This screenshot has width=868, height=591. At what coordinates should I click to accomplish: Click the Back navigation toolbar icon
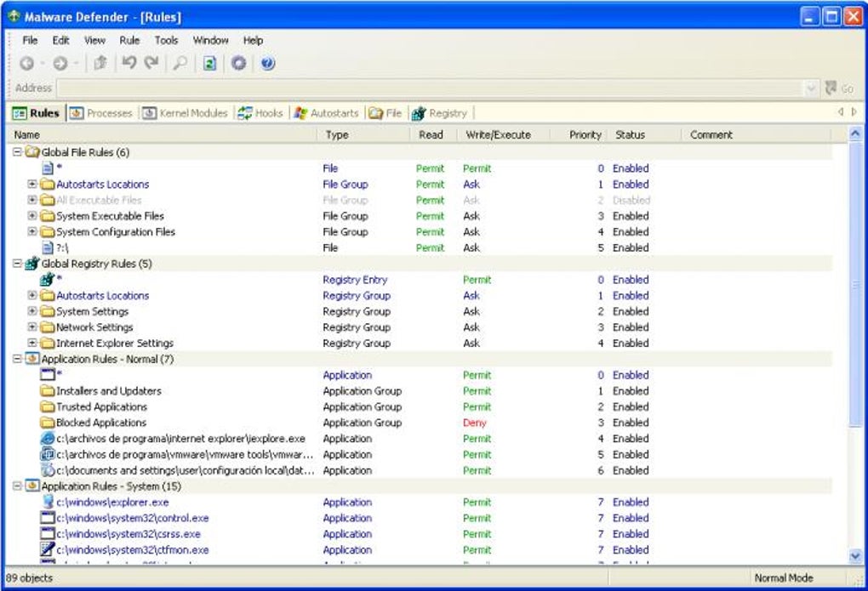coord(26,64)
